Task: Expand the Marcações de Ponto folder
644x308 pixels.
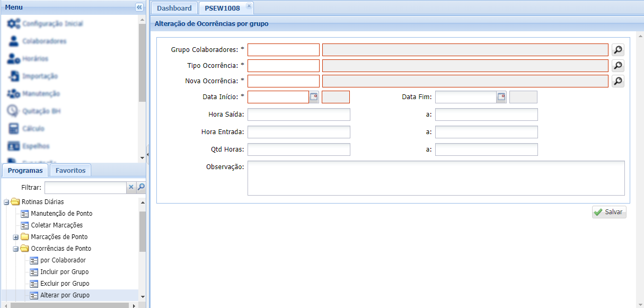Action: [x=16, y=237]
